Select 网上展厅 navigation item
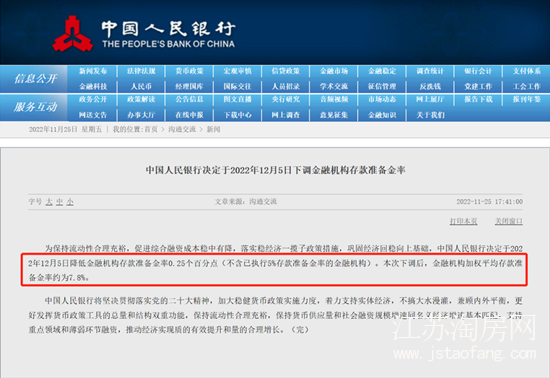Image resolution: width=550 pixels, height=378 pixels. [x=430, y=100]
